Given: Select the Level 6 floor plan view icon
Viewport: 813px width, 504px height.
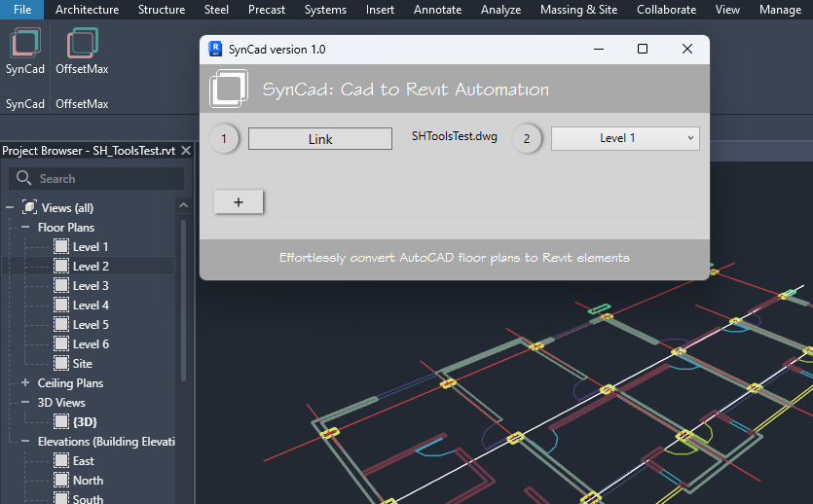Looking at the screenshot, I should [x=61, y=343].
